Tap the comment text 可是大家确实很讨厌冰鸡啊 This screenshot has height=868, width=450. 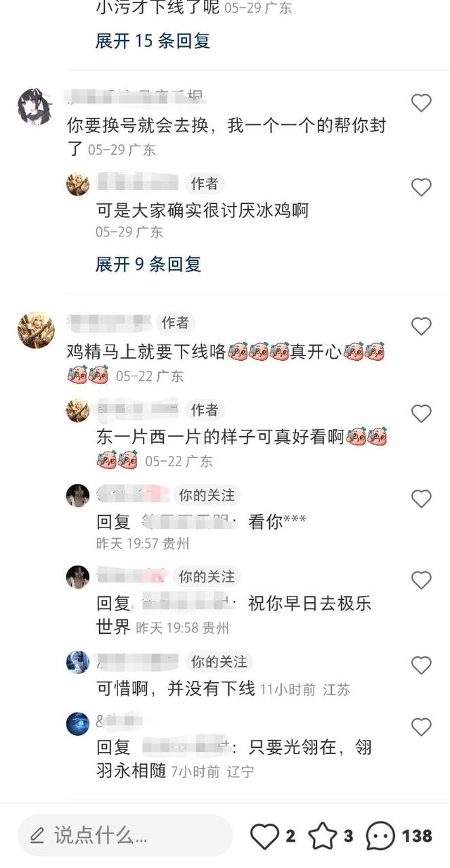(202, 210)
